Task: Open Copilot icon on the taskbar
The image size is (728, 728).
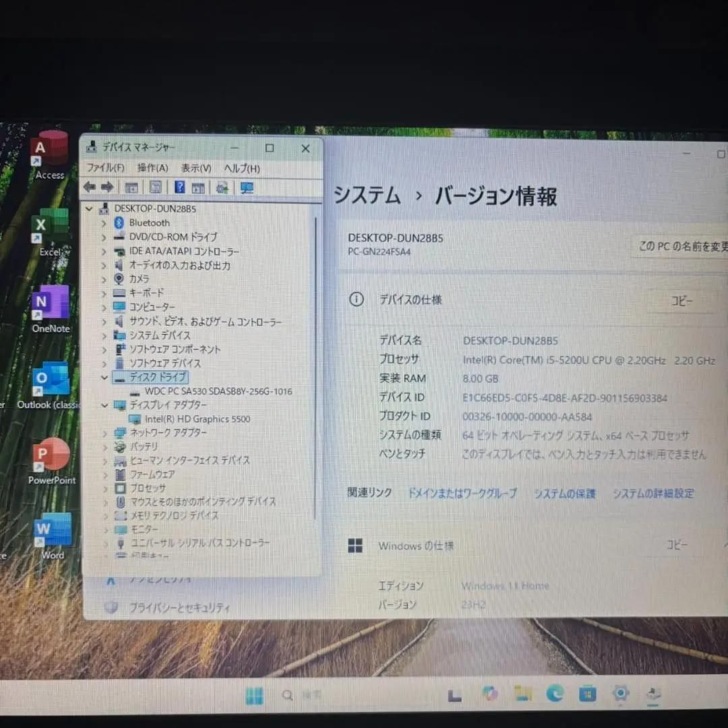Action: (x=490, y=694)
